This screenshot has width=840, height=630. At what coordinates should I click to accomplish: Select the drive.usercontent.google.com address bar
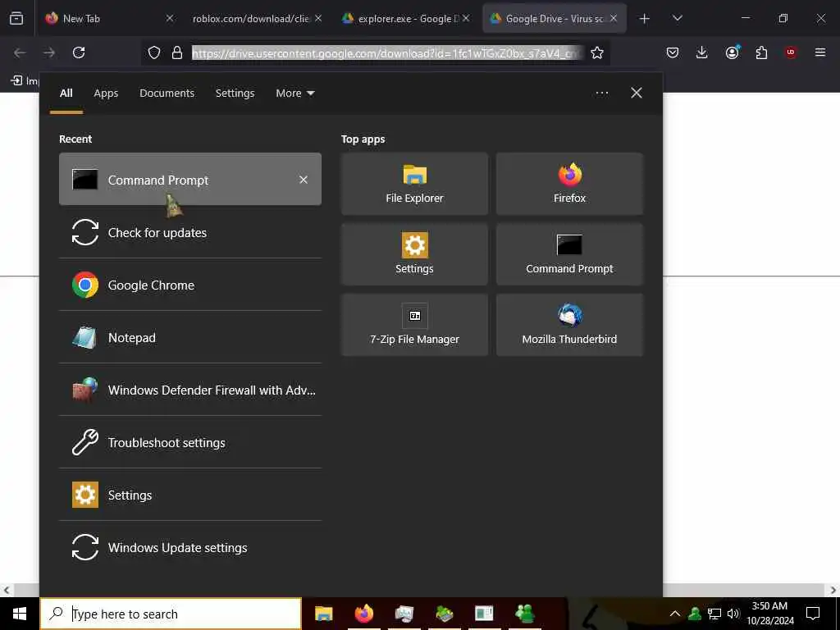pyautogui.click(x=387, y=53)
